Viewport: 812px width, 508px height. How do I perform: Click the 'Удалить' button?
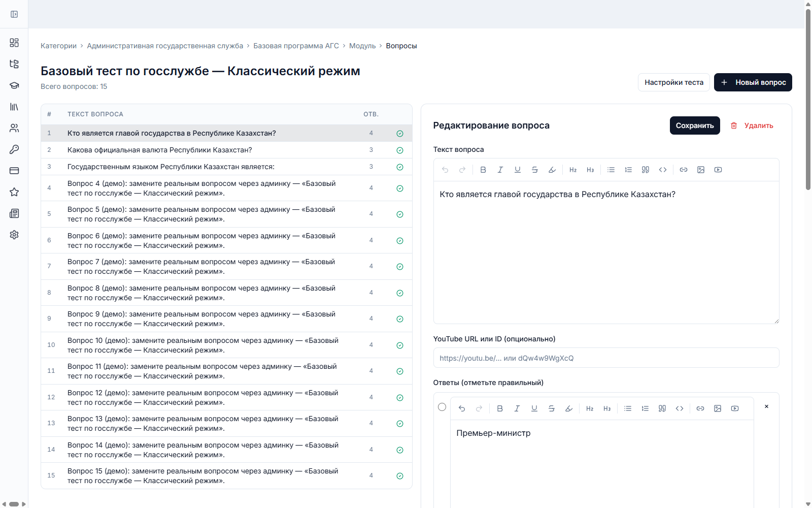coord(752,125)
